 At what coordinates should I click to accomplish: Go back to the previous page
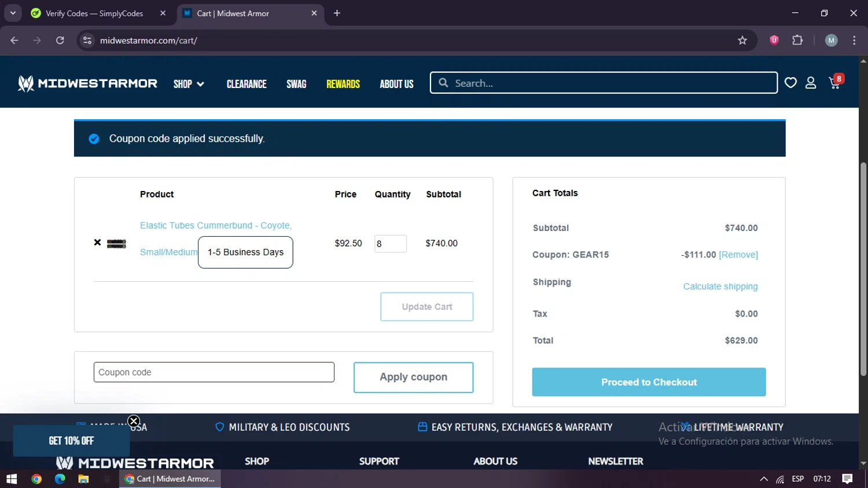coord(14,41)
